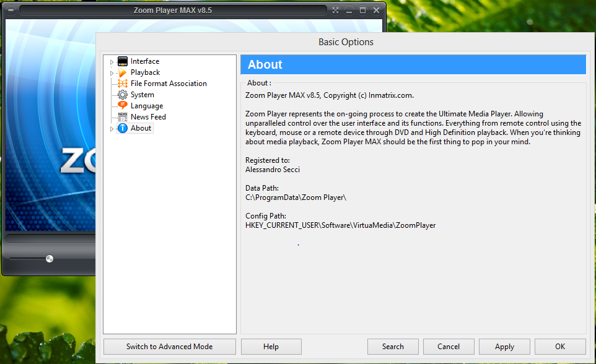The height and width of the screenshot is (364, 596).
Task: Click the Basic Options dialog title
Action: click(346, 42)
